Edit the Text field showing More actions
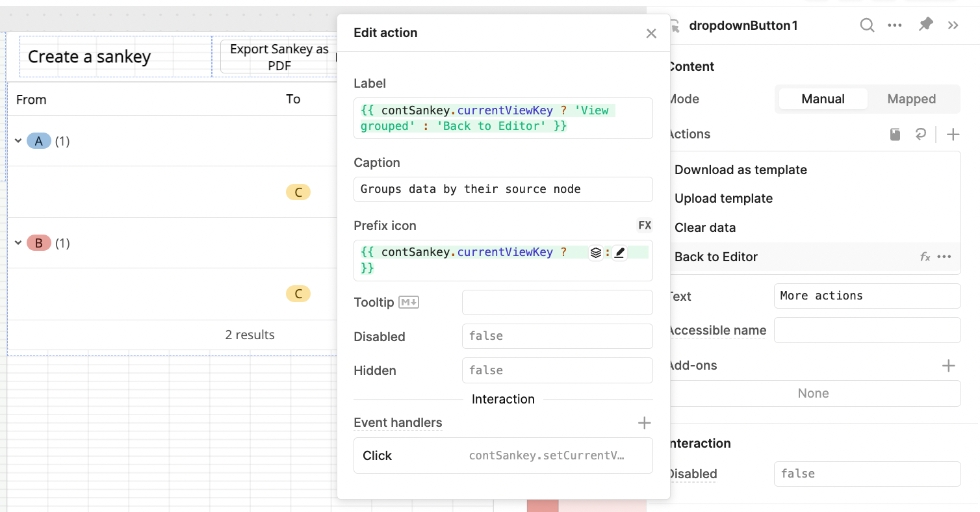This screenshot has width=980, height=512. click(867, 296)
